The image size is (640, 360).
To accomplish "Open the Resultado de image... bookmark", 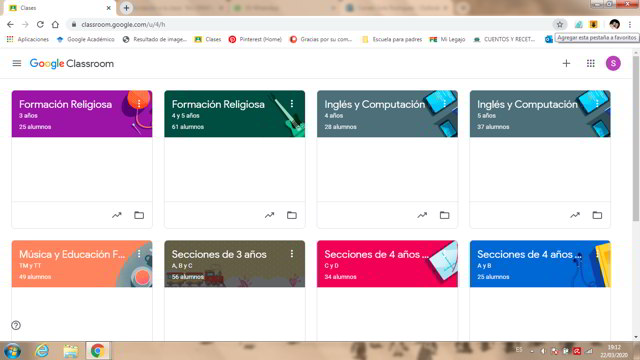I will click(x=155, y=39).
